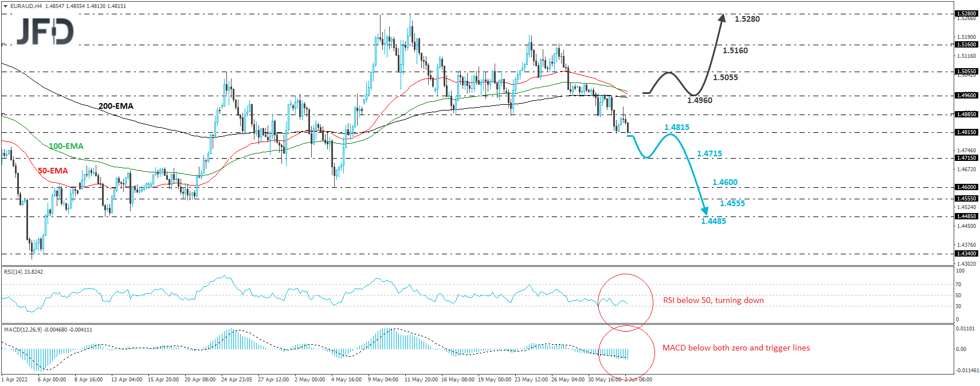Click the black 1.5160 annotation text
Viewport: 980px width, 386px height.
tap(735, 50)
